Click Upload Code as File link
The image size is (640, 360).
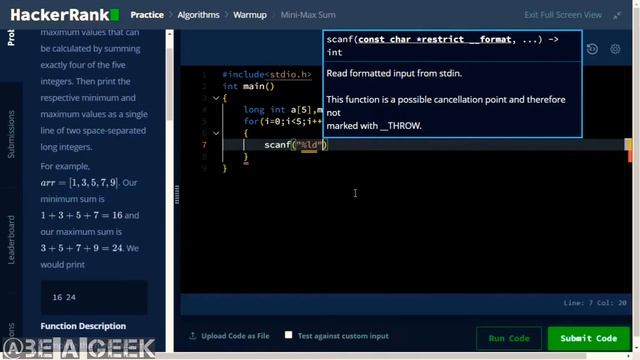(x=235, y=336)
